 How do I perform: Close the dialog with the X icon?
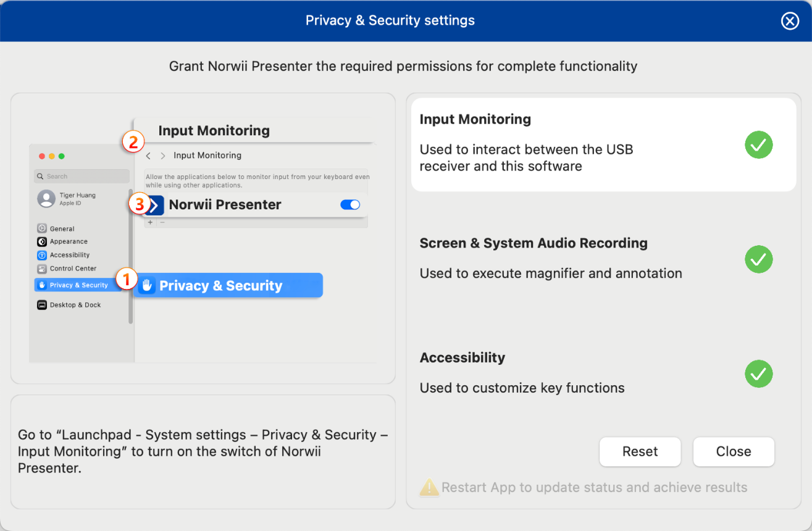(790, 21)
